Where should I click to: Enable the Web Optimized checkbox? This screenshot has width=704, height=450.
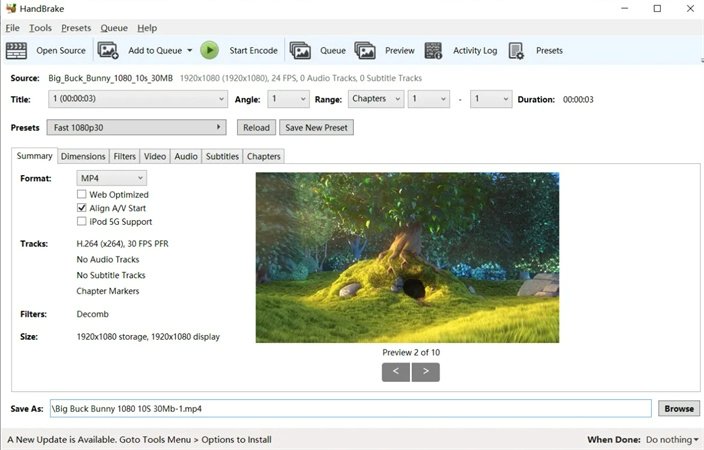(x=81, y=194)
